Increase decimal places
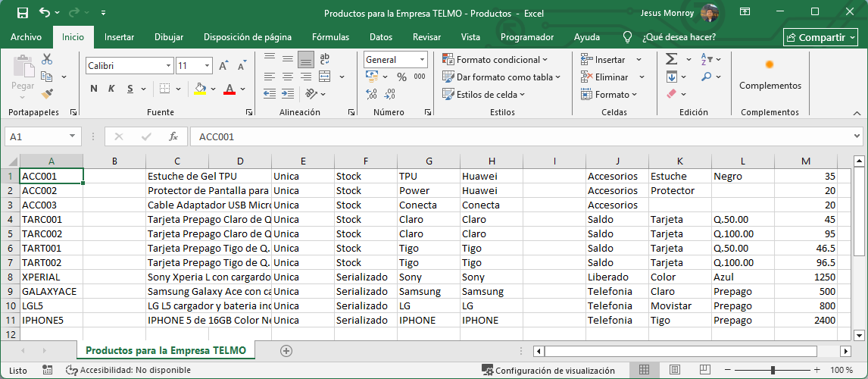 click(372, 94)
